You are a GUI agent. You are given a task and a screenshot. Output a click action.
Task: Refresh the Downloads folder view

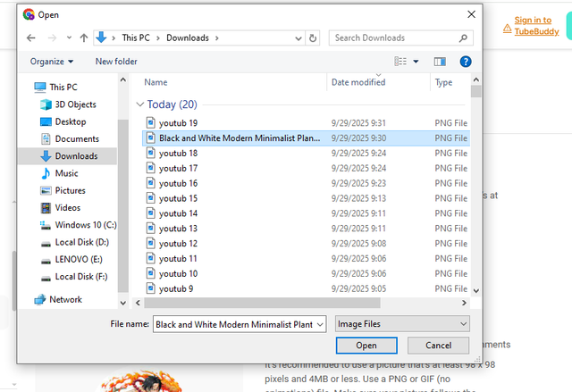(x=313, y=38)
